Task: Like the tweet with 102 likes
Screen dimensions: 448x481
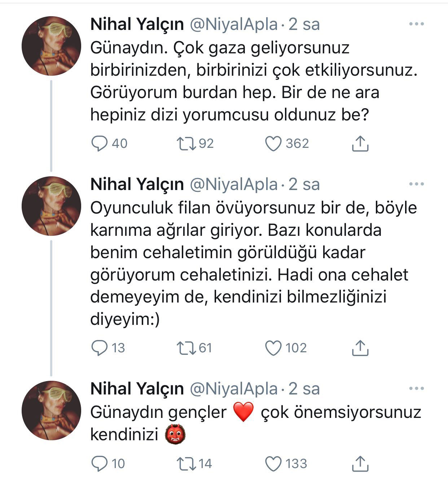Action: tap(273, 348)
